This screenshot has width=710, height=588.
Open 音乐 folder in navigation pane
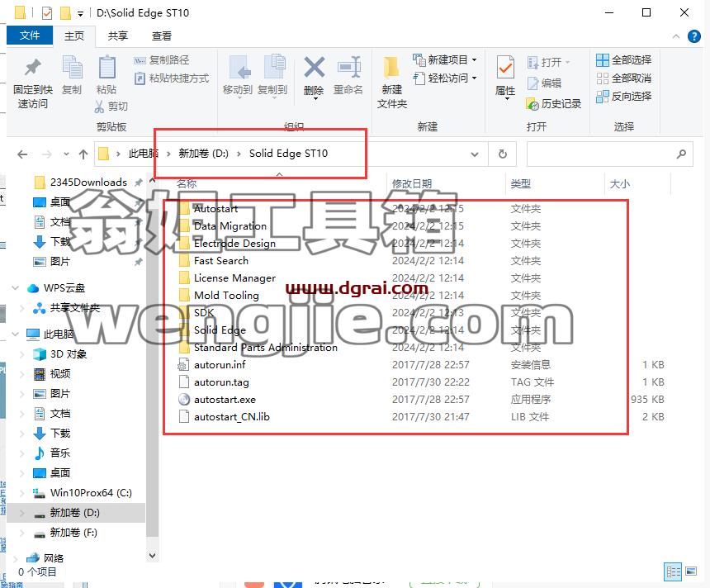[59, 453]
